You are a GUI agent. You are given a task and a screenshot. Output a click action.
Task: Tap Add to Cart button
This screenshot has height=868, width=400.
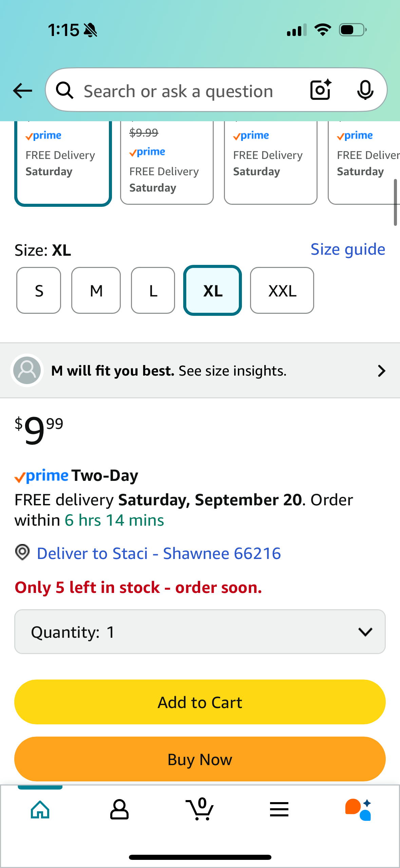coord(200,702)
